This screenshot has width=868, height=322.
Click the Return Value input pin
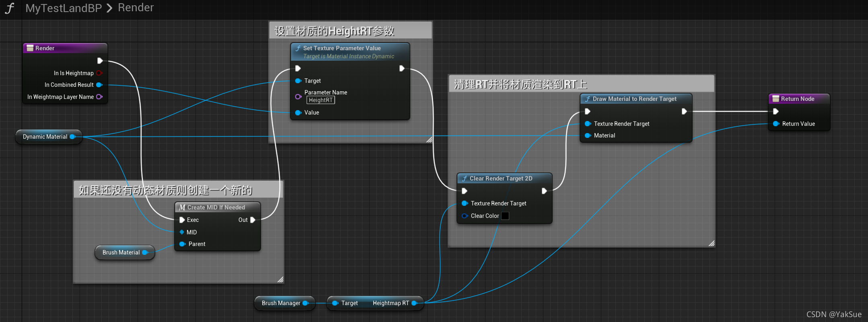[776, 124]
